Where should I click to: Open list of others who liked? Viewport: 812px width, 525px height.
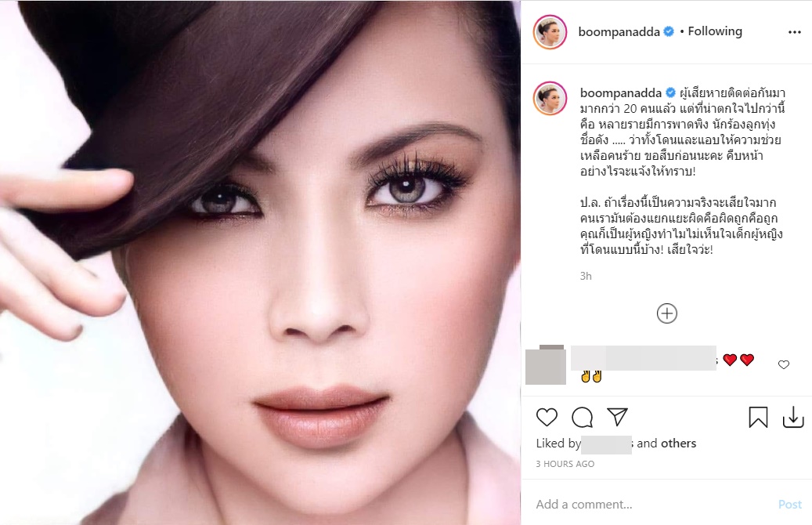pyautogui.click(x=678, y=444)
